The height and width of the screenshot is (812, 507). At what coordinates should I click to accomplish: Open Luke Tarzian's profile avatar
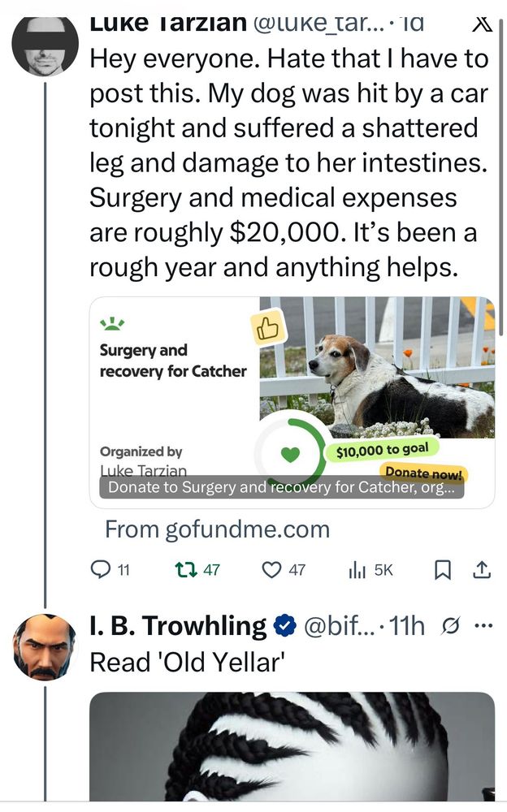[x=45, y=45]
